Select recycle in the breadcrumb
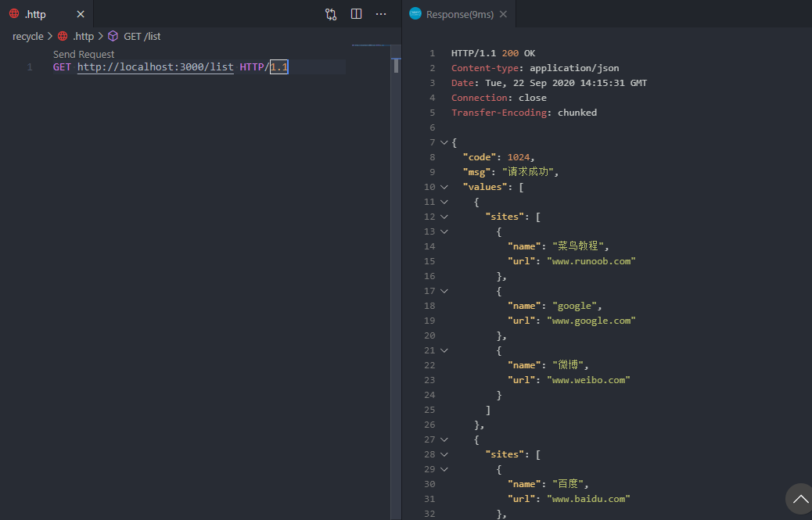 pyautogui.click(x=28, y=36)
